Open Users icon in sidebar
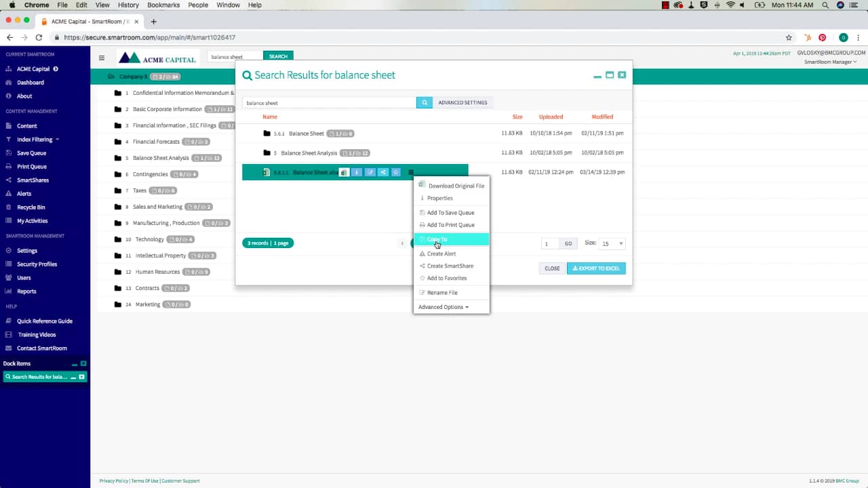The height and width of the screenshot is (488, 868). pyautogui.click(x=9, y=278)
